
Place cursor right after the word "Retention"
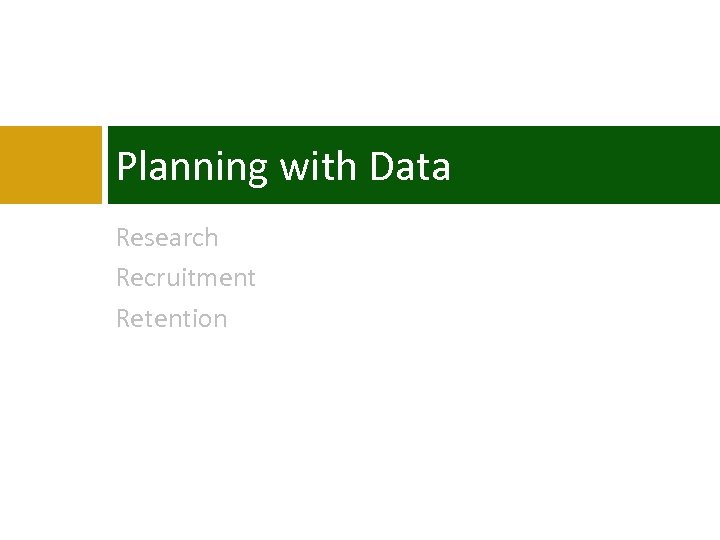[x=229, y=319]
